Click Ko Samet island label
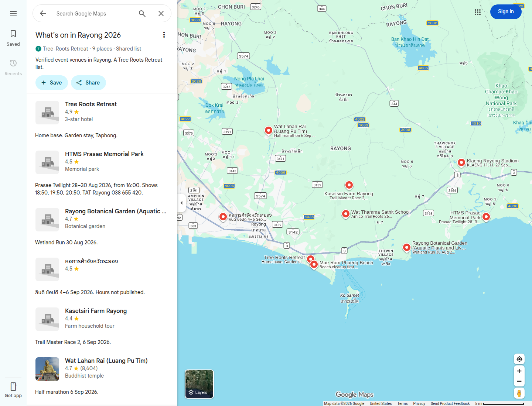The width and height of the screenshot is (532, 406). (349, 298)
